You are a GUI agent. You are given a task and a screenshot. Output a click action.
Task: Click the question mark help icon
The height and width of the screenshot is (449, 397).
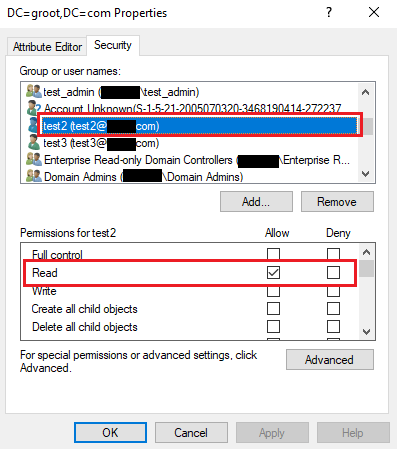click(329, 13)
